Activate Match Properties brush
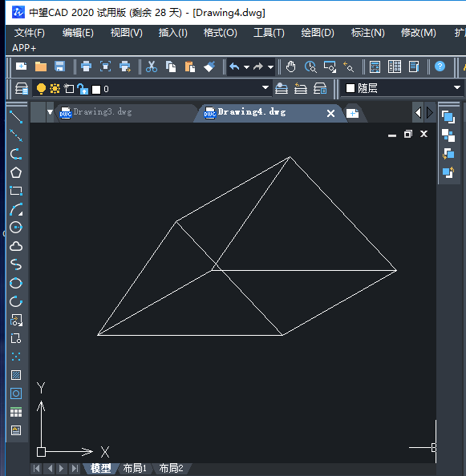 click(209, 67)
